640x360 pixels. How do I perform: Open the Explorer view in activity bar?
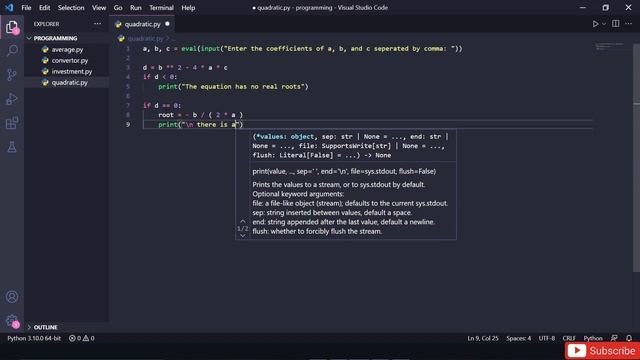(x=12, y=27)
